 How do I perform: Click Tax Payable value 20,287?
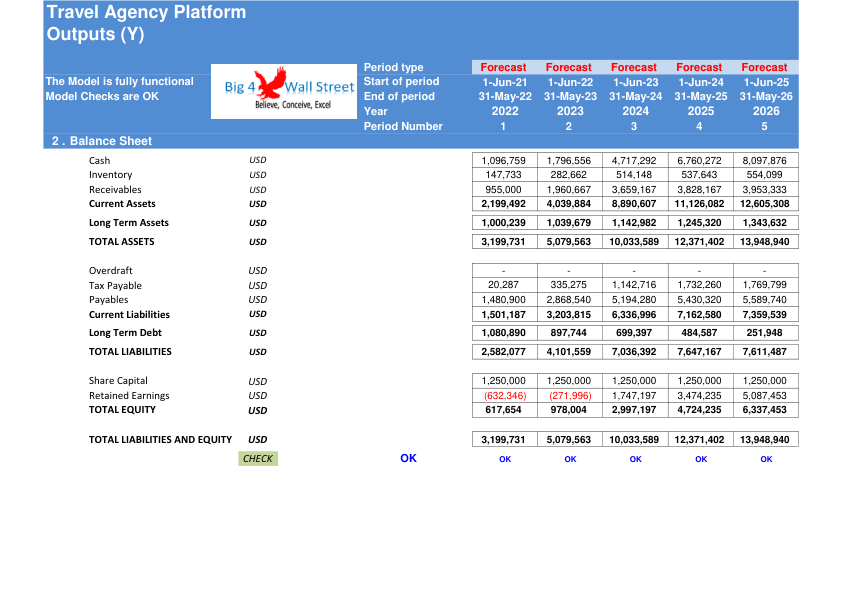coord(504,285)
